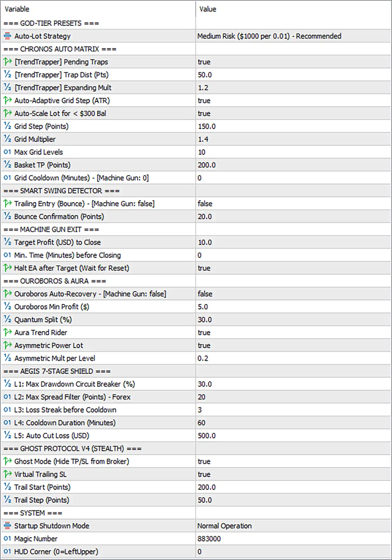Image resolution: width=392 pixels, height=560 pixels.
Task: Click the icon beside Ghost Mode
Action: [x=7, y=461]
